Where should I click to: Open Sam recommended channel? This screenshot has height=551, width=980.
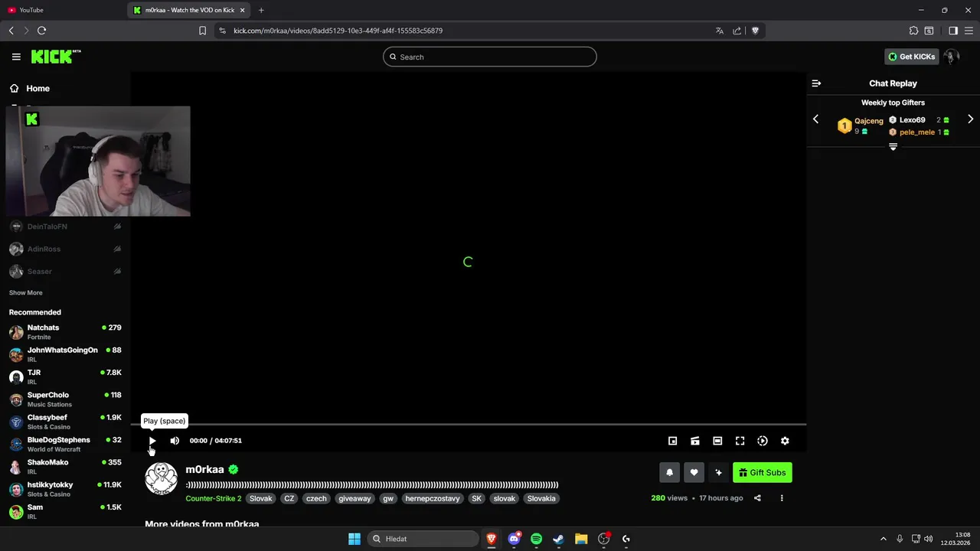coord(65,511)
